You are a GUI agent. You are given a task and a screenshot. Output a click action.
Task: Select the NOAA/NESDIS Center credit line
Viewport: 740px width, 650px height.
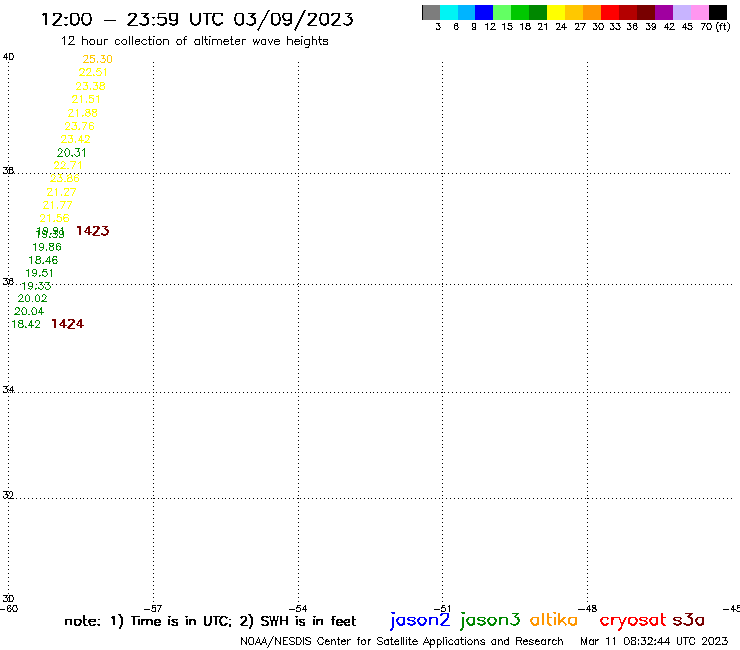click(402, 641)
